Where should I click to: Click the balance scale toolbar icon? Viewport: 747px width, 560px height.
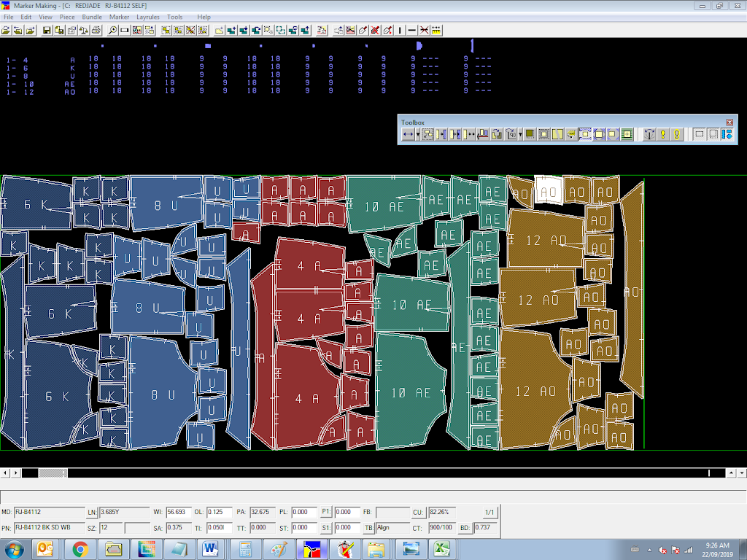click(84, 31)
